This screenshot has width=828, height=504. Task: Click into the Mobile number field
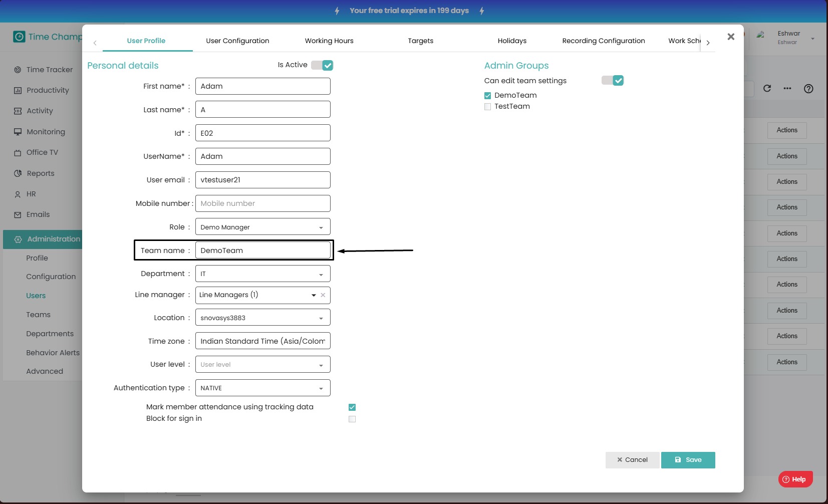tap(262, 203)
